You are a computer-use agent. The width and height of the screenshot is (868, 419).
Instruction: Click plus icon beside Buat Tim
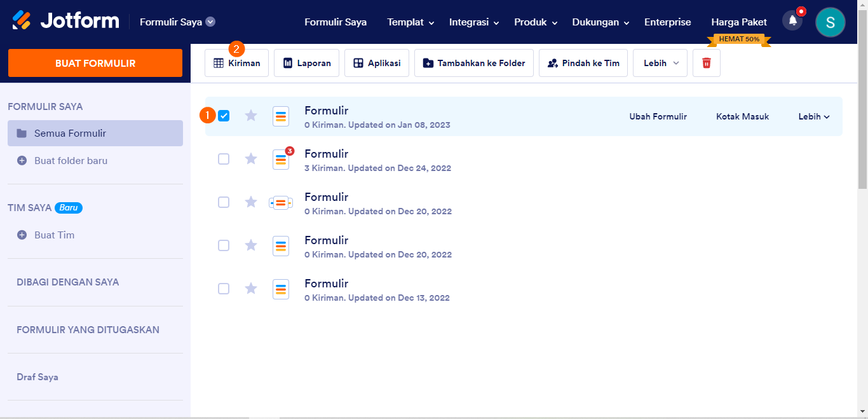22,235
